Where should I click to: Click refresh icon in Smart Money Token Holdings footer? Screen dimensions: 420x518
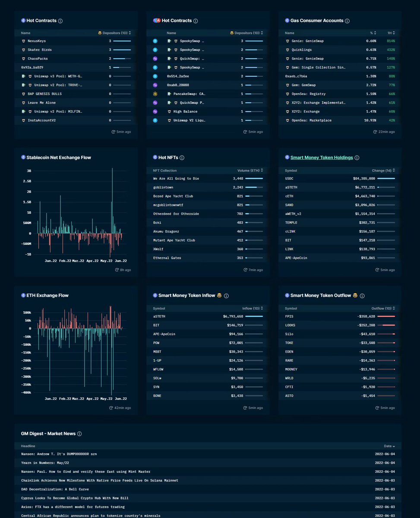[x=378, y=270]
